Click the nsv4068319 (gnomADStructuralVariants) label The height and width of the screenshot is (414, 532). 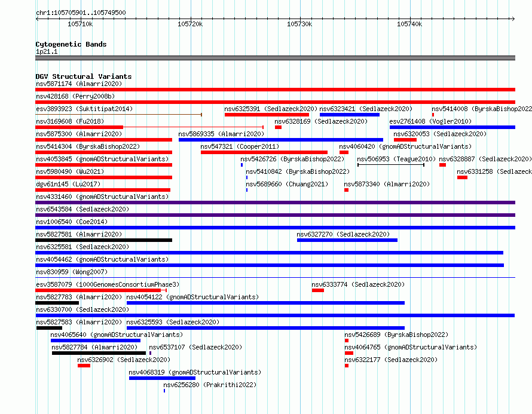point(195,372)
